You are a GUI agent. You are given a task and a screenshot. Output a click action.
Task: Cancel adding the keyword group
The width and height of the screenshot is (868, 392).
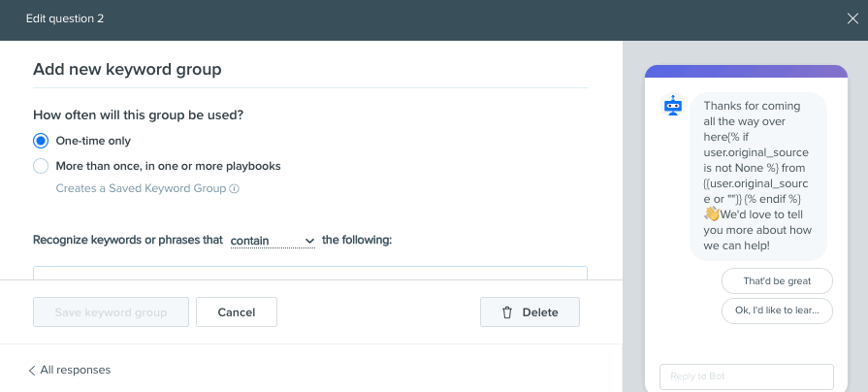tap(237, 312)
